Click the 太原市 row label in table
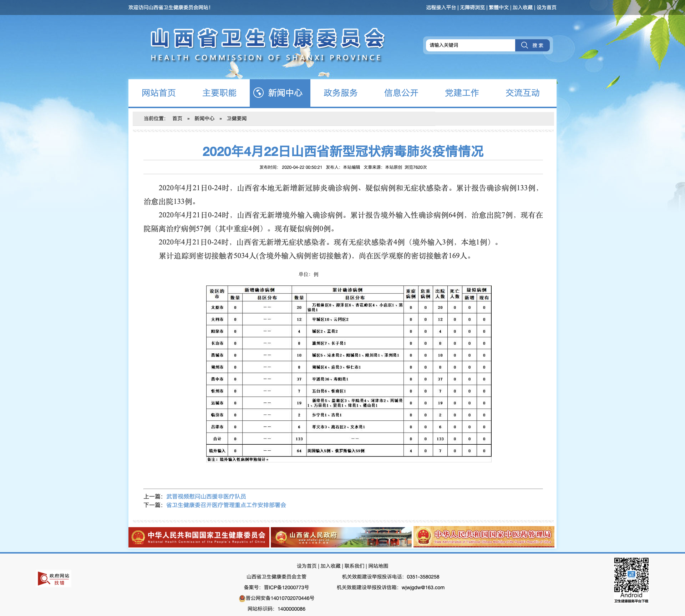 tap(217, 307)
